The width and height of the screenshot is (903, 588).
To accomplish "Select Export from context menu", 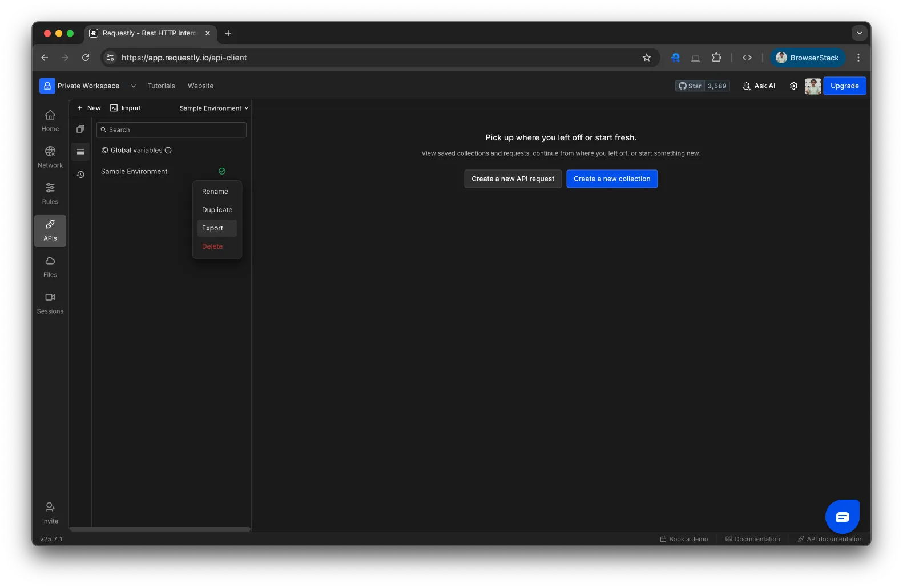I will (x=217, y=228).
